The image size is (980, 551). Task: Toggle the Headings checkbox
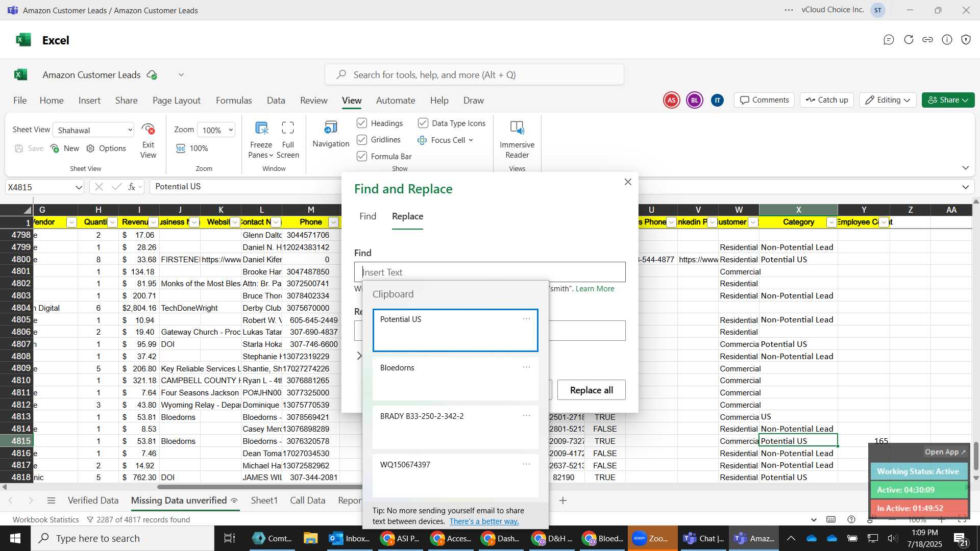click(362, 123)
